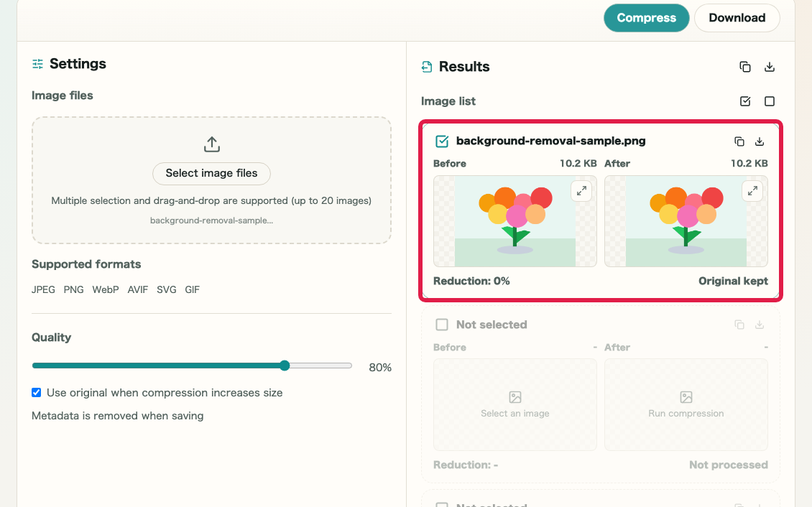Image resolution: width=812 pixels, height=507 pixels.
Task: Click the Download button at top
Action: [737, 17]
